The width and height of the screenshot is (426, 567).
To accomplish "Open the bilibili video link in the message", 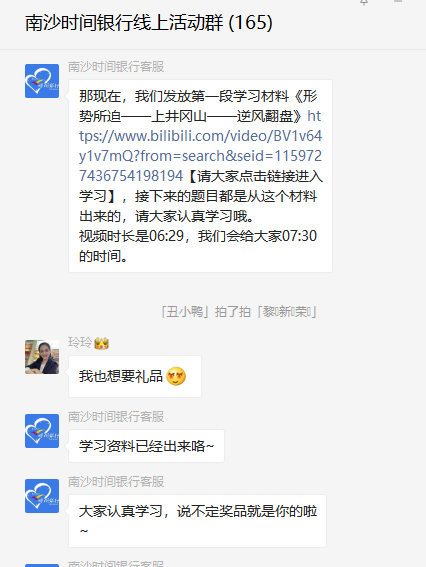I will [x=200, y=146].
